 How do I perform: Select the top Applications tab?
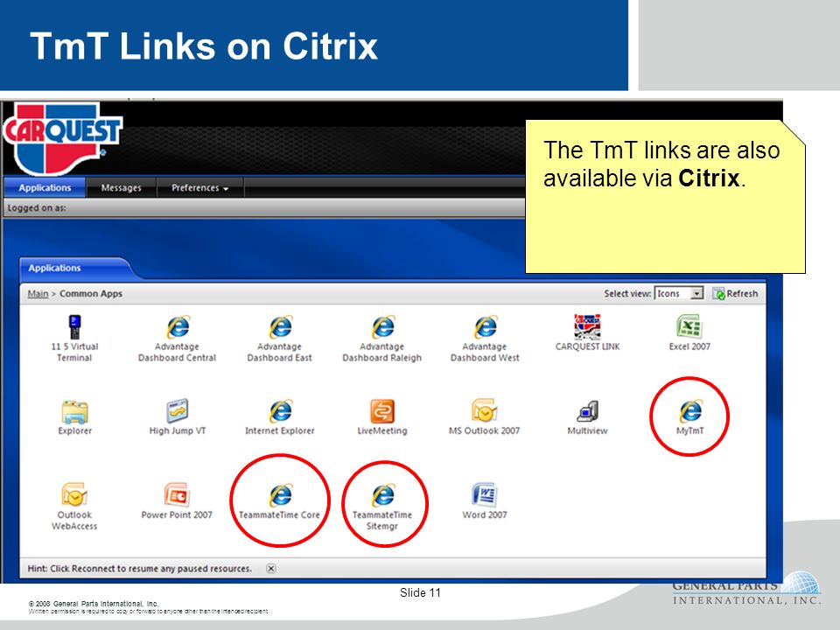point(45,188)
